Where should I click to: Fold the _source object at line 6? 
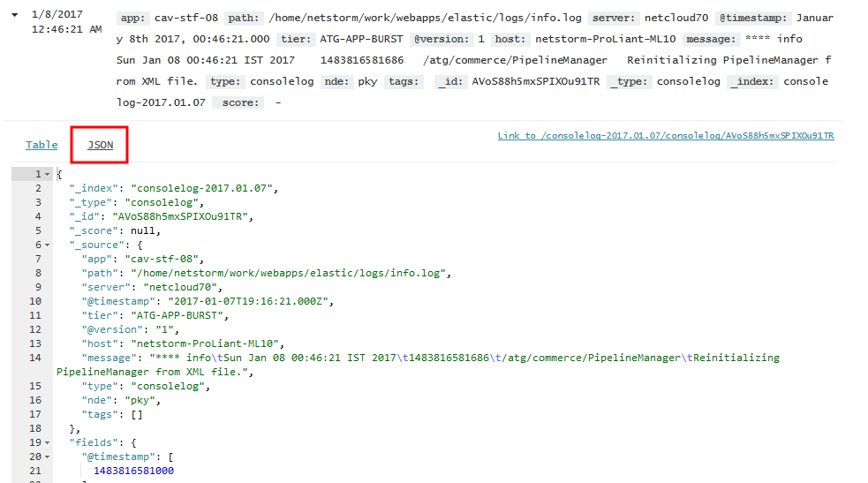click(x=47, y=245)
